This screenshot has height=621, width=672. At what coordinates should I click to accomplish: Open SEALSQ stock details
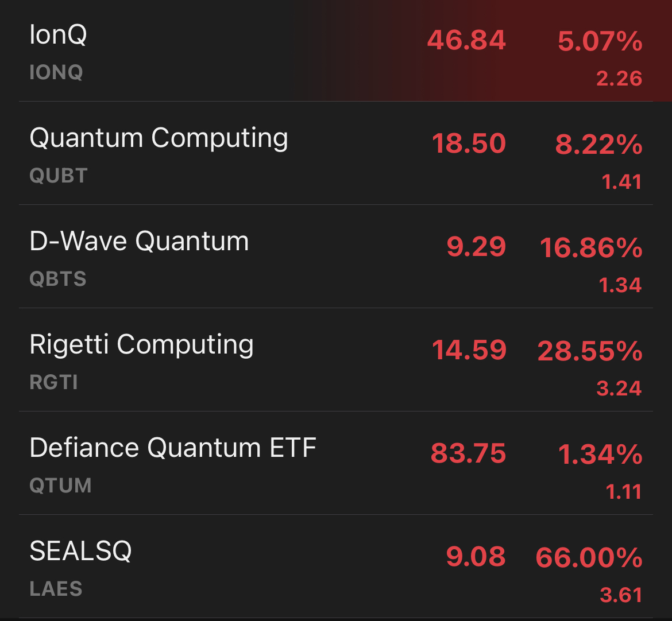80,552
